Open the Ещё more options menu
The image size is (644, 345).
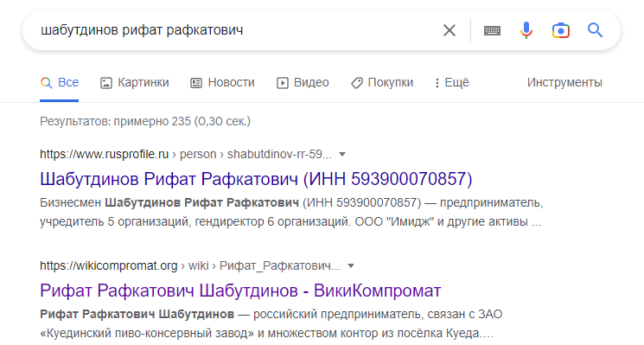[452, 82]
